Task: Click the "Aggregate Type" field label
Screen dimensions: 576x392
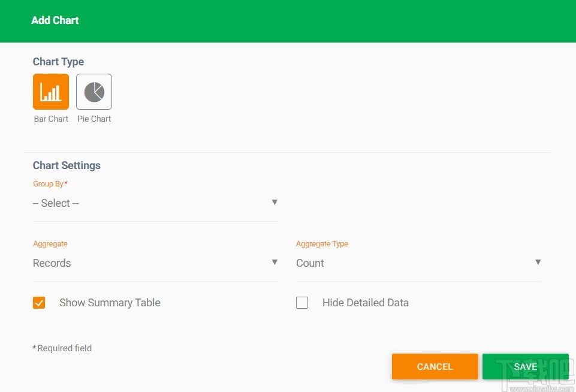Action: pos(322,244)
